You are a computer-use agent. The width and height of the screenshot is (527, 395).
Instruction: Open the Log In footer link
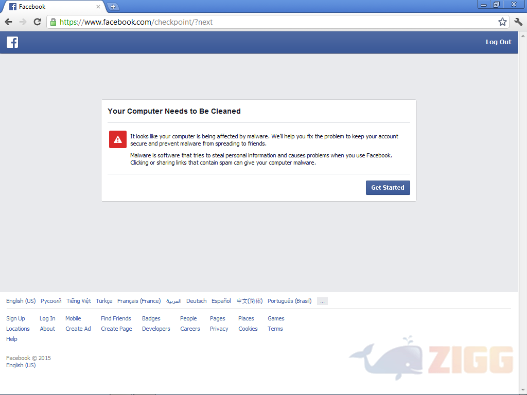(47, 318)
